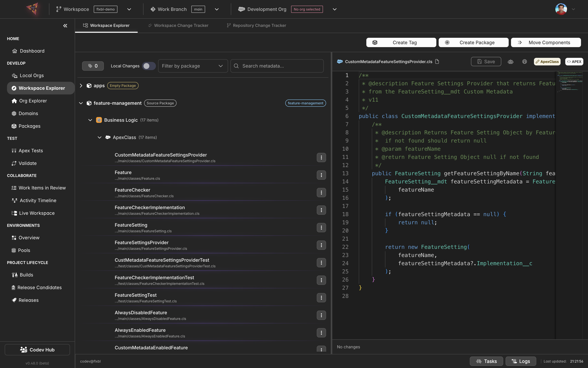Click the flxbl logo at the top left
The width and height of the screenshot is (588, 368).
point(32,9)
